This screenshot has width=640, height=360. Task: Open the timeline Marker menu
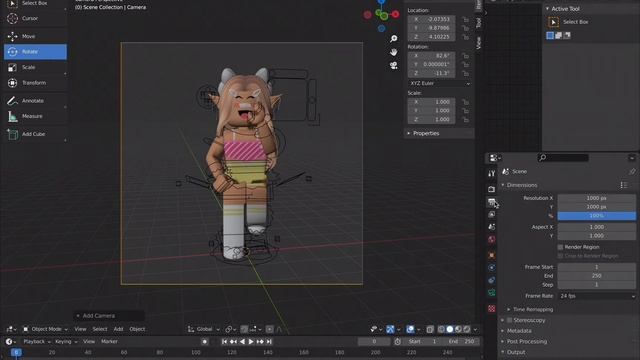click(x=109, y=342)
